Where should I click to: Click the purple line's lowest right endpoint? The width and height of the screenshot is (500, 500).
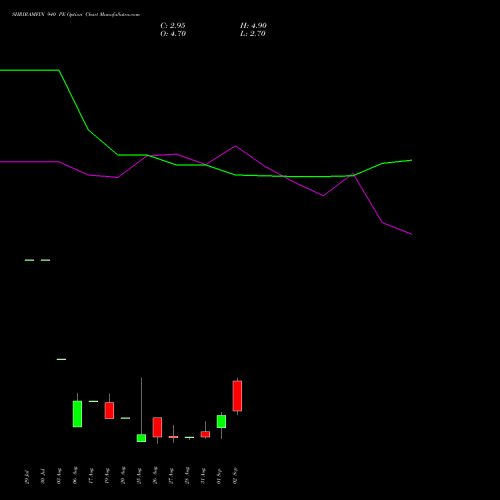click(x=411, y=234)
